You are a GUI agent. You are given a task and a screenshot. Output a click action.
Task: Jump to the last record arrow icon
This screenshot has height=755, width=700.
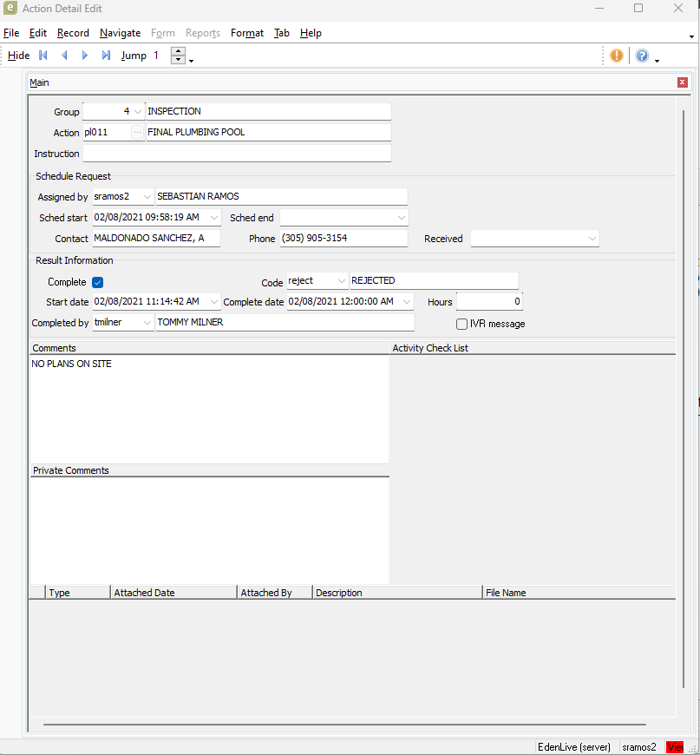[106, 56]
